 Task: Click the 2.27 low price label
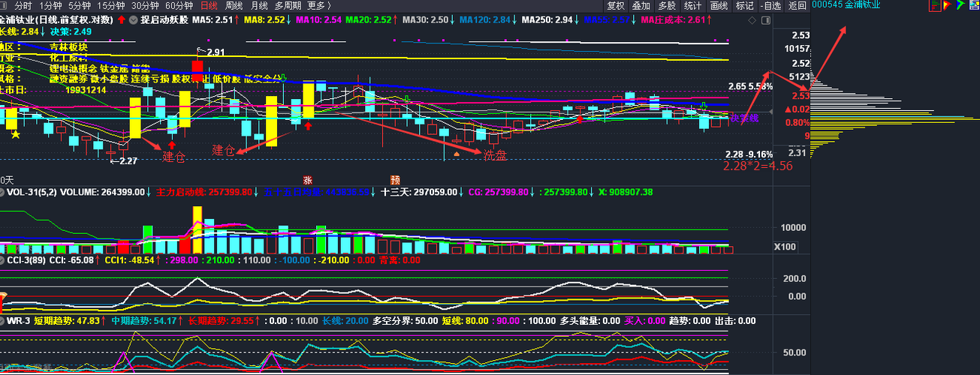128,160
